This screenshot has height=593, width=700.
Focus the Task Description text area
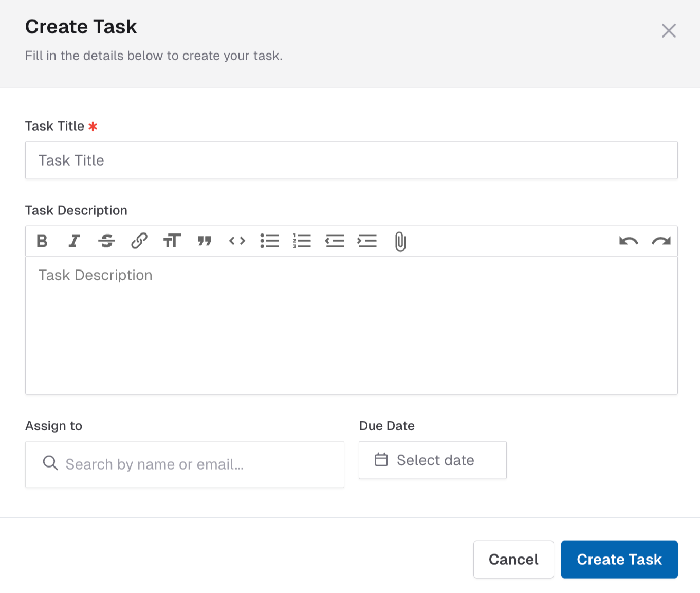(x=351, y=325)
